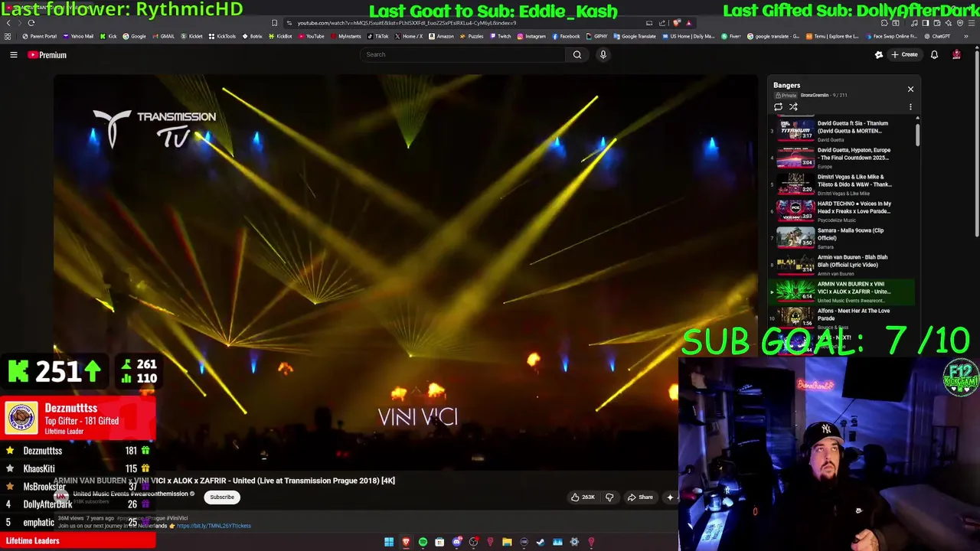Open Steam from the taskbar
The image size is (980, 551).
541,543
